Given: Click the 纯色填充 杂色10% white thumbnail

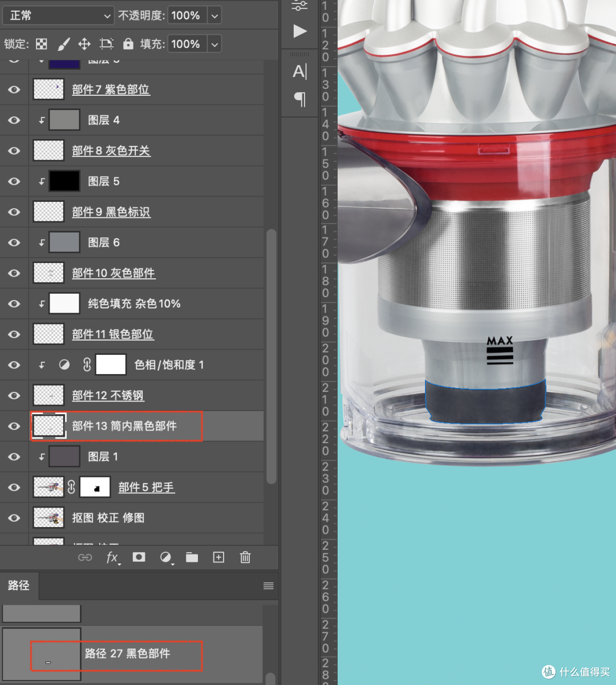Looking at the screenshot, I should [64, 303].
